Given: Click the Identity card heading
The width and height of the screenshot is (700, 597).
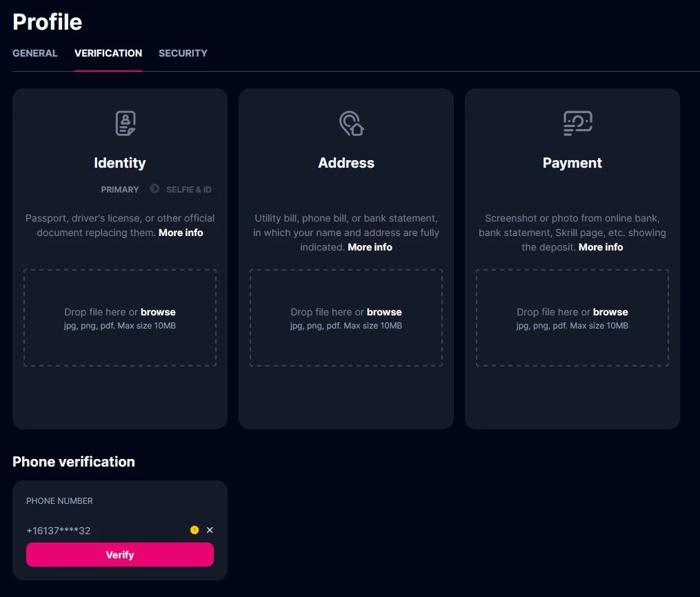Looking at the screenshot, I should point(120,163).
